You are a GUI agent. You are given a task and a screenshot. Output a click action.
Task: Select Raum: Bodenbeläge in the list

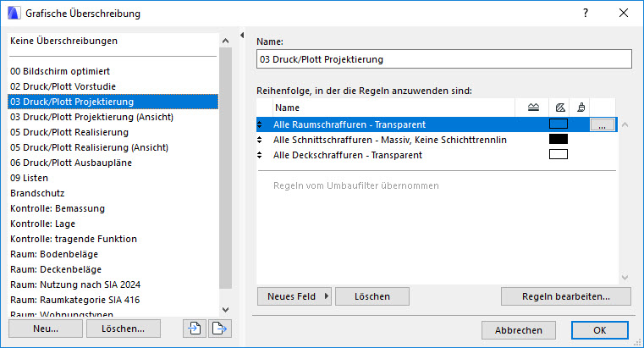coord(54,254)
